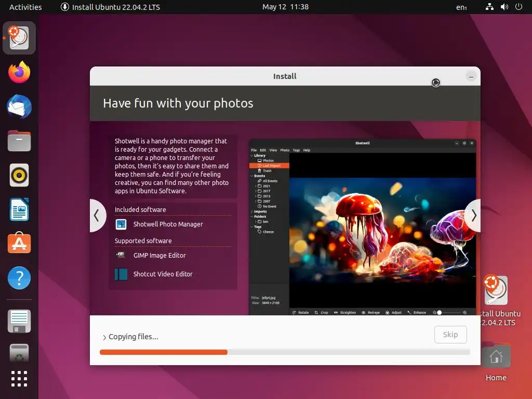Click the Adjust tool in Shotwell screenshot

point(394,312)
